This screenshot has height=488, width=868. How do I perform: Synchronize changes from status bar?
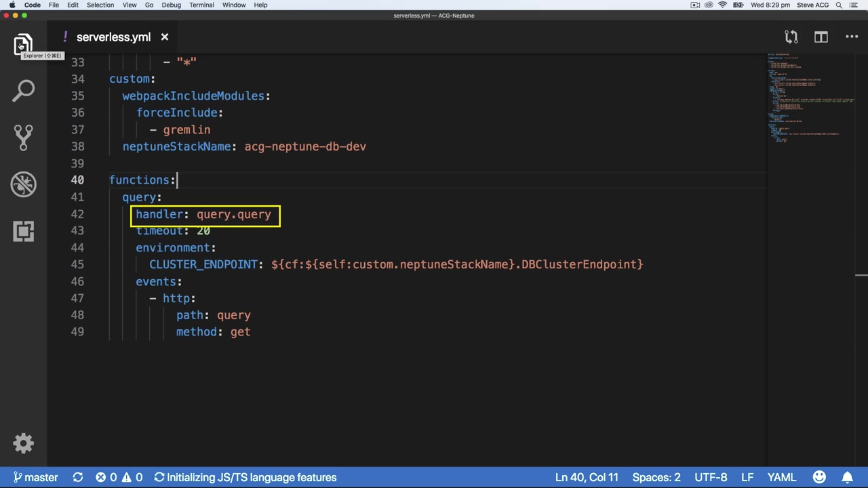pyautogui.click(x=78, y=477)
